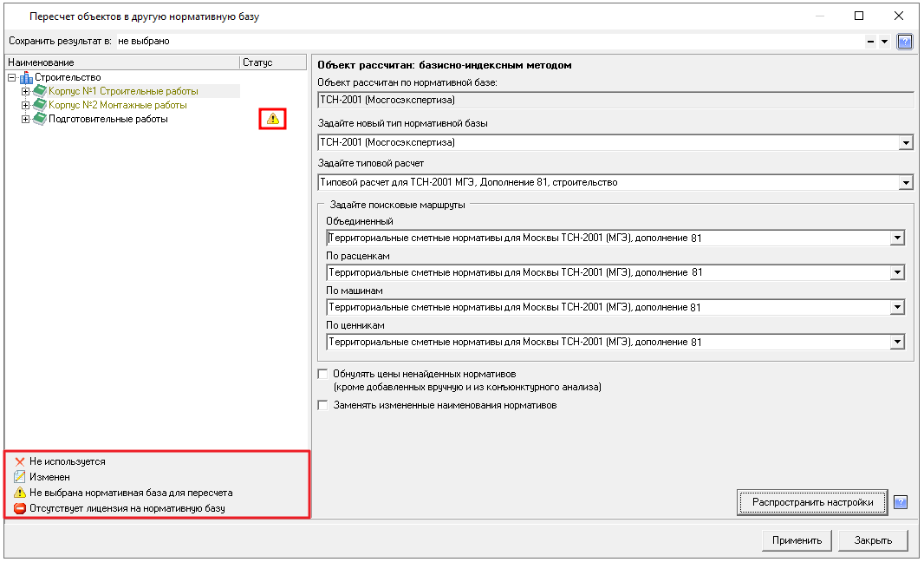Click the book icon of Корпус №2
924x562 pixels.
[40, 106]
